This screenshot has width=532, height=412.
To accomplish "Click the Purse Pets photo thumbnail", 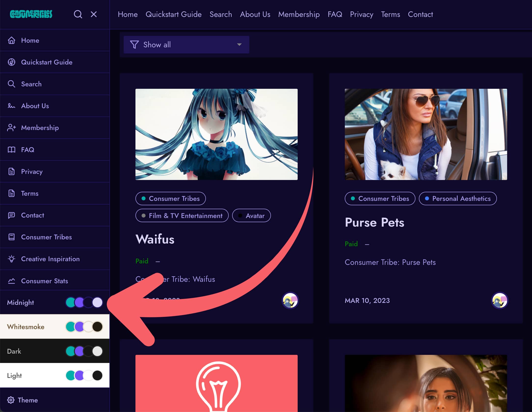I will 426,134.
